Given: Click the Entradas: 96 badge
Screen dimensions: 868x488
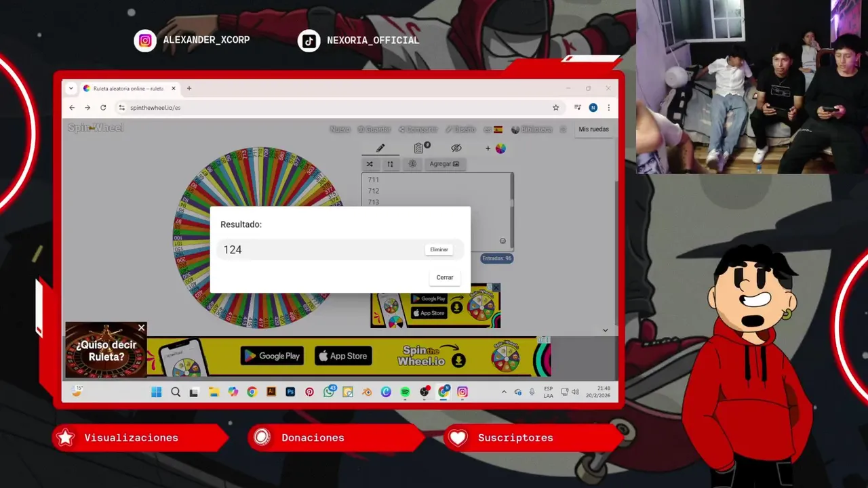Looking at the screenshot, I should (x=497, y=258).
